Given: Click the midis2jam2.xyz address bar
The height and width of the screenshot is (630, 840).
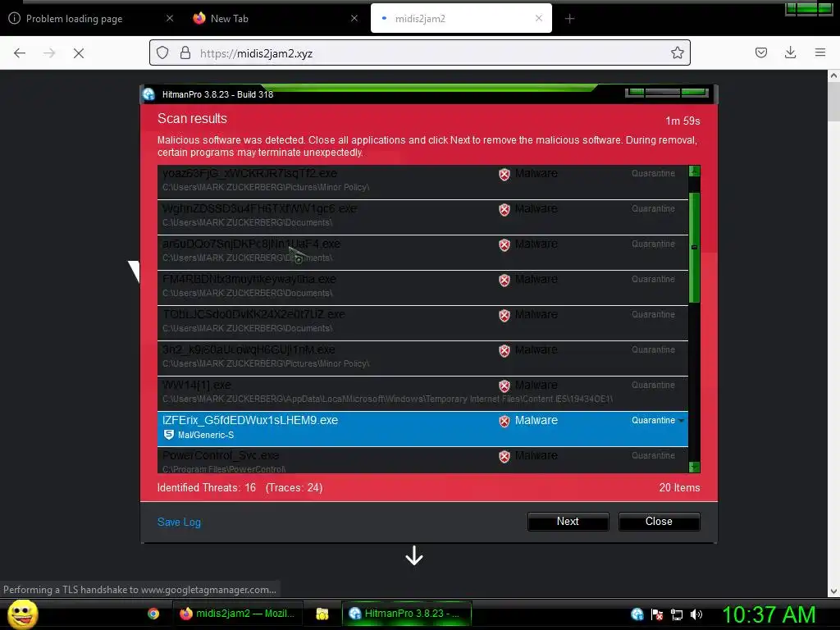Looking at the screenshot, I should pyautogui.click(x=419, y=53).
